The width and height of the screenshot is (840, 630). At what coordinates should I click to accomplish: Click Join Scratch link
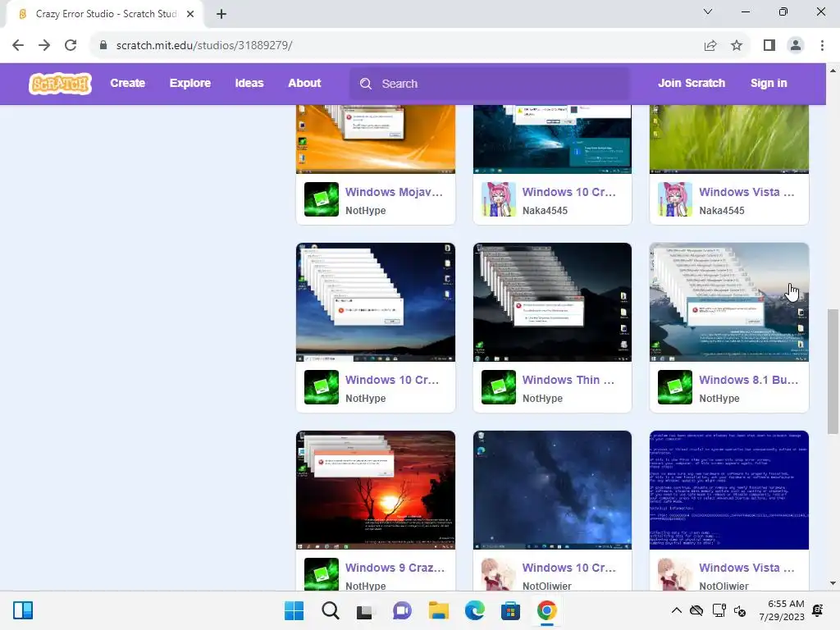tap(691, 83)
